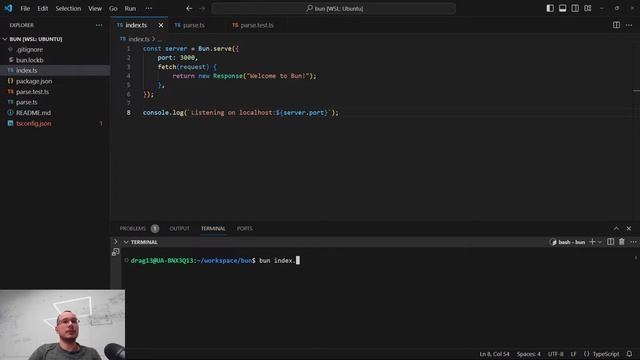Split the terminal
The image size is (640, 360).
[611, 242]
